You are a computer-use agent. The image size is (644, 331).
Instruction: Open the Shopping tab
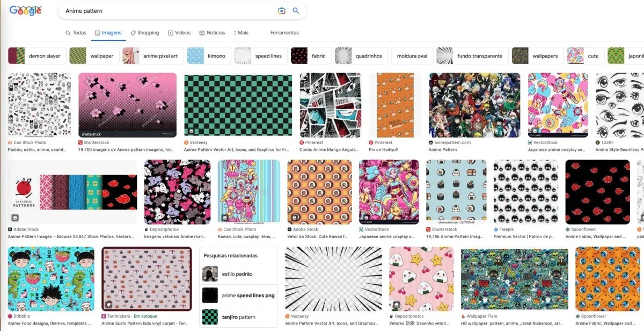click(x=145, y=33)
